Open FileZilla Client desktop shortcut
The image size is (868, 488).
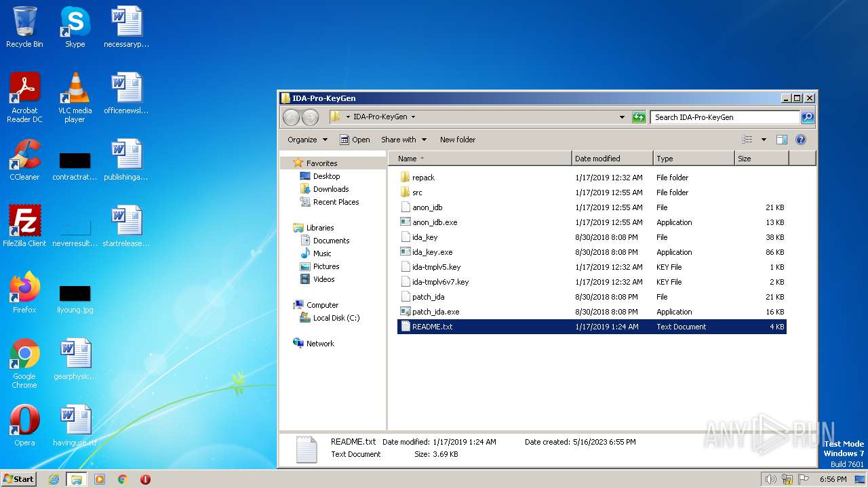[24, 226]
